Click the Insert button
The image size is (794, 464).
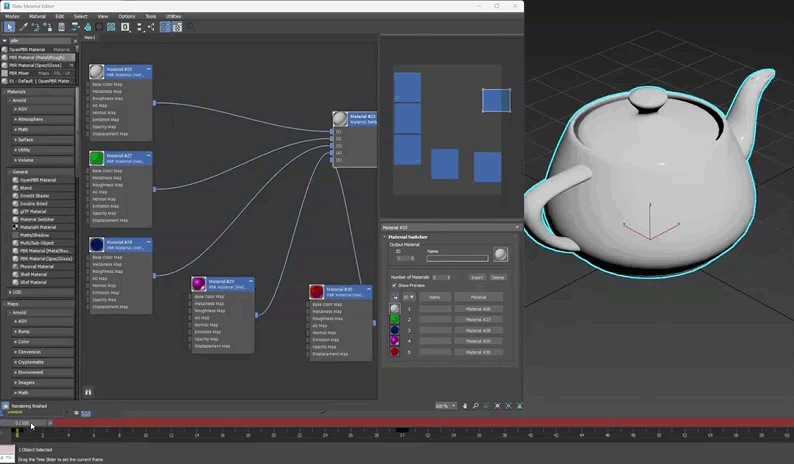(477, 278)
